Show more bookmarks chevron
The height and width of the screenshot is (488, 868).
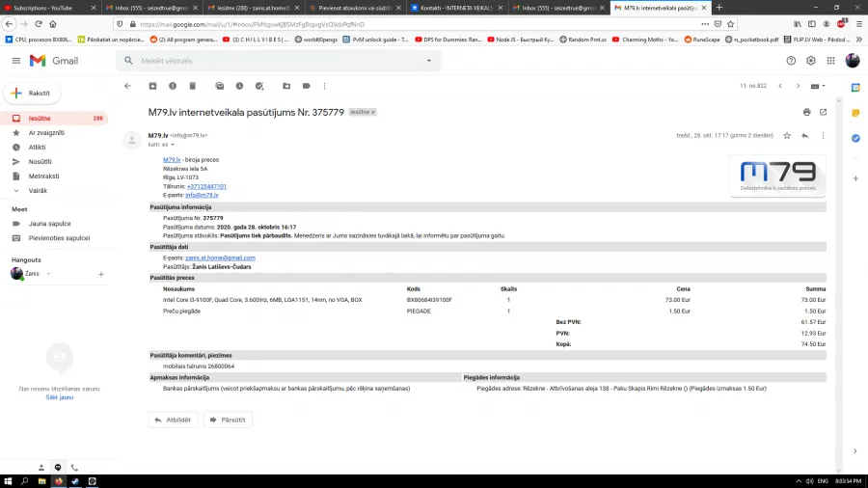pyautogui.click(x=859, y=40)
